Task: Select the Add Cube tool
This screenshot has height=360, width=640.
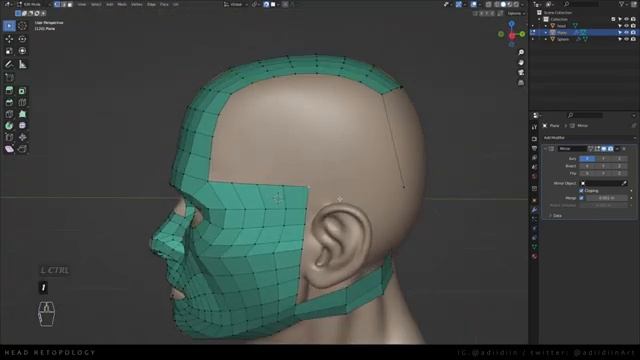Action: click(x=9, y=77)
